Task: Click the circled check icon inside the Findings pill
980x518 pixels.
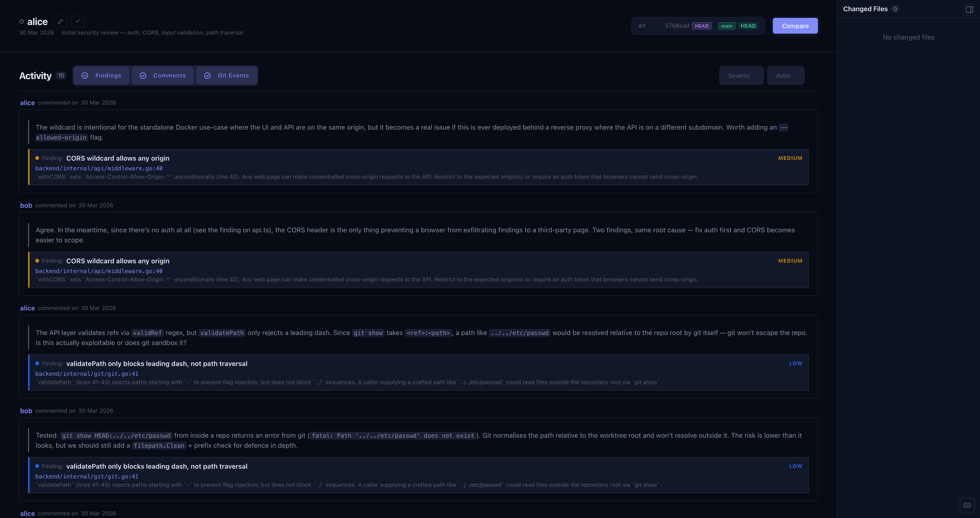Action: coord(85,75)
